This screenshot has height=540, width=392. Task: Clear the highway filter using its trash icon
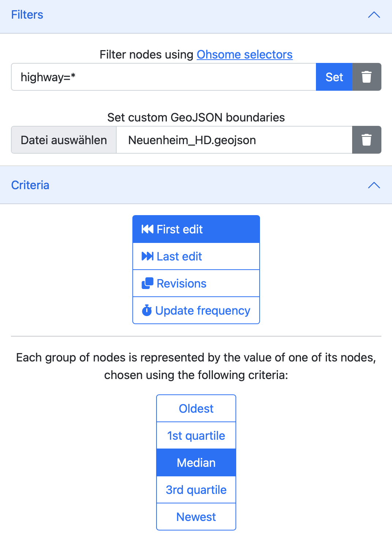click(367, 77)
